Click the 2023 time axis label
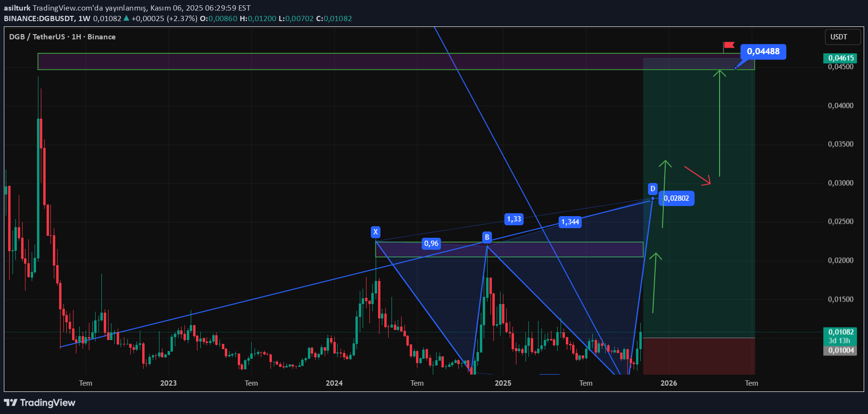The image size is (868, 414). pyautogui.click(x=168, y=383)
